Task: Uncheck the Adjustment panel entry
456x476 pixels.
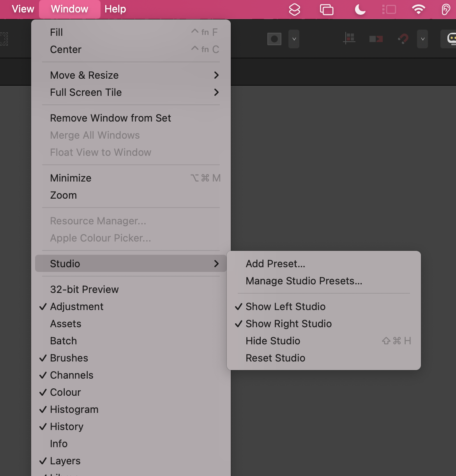Action: click(77, 307)
